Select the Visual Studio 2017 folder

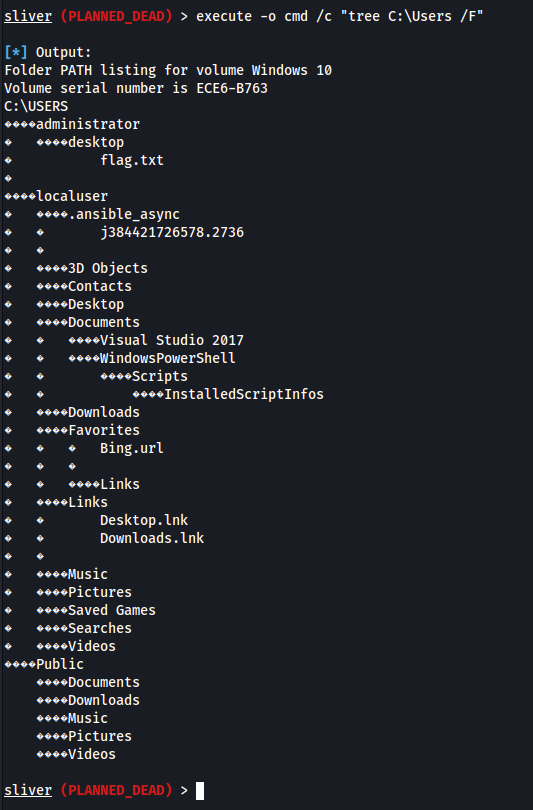pyautogui.click(x=171, y=340)
